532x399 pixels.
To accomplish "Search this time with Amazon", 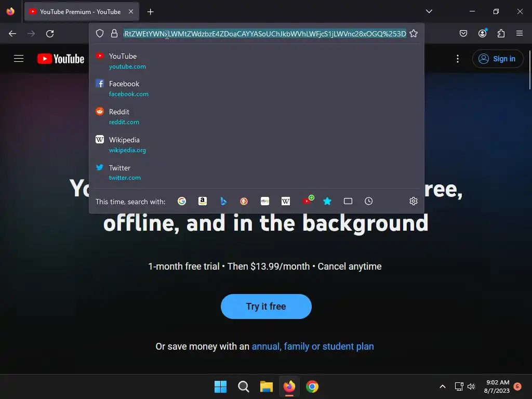I will pos(203,201).
